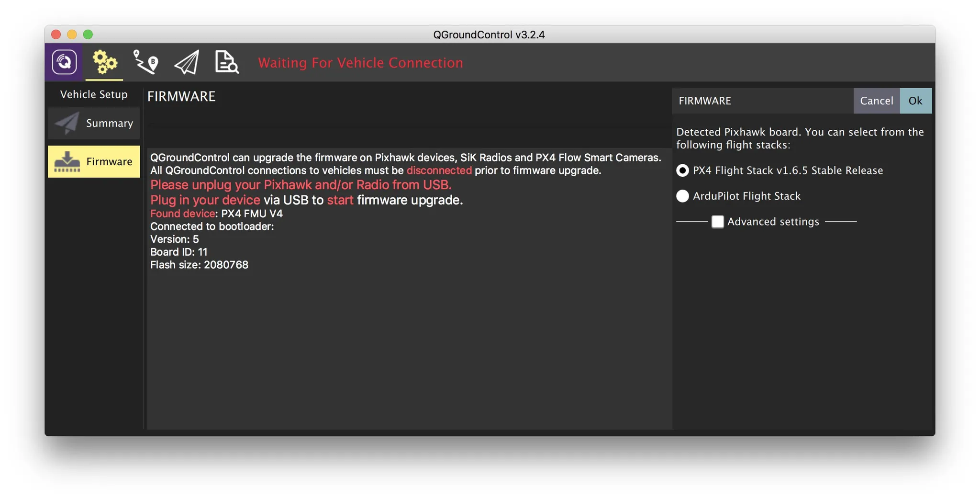Viewport: 980px width, 500px height.
Task: Close the QGroundControl window
Action: [56, 34]
